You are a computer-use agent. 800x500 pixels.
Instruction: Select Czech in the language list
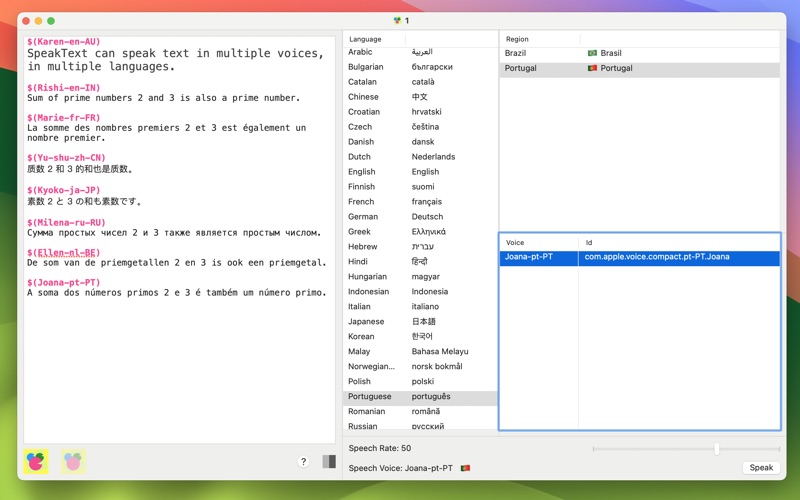[420, 127]
